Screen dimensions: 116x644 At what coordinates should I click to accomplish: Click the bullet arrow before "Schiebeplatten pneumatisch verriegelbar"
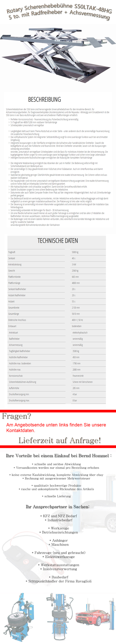coord(9,125)
